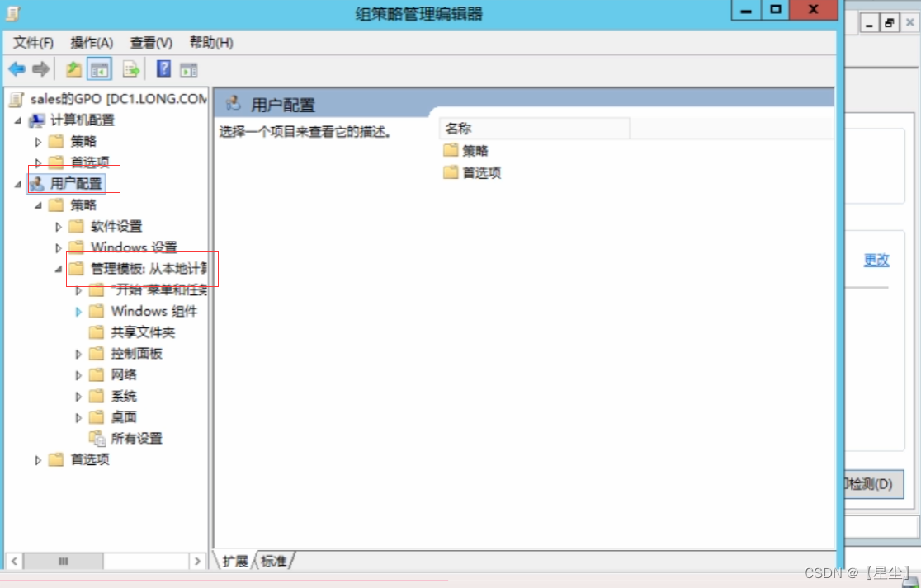The image size is (921, 588).
Task: Collapse the 用户配置 node
Action: (x=18, y=184)
